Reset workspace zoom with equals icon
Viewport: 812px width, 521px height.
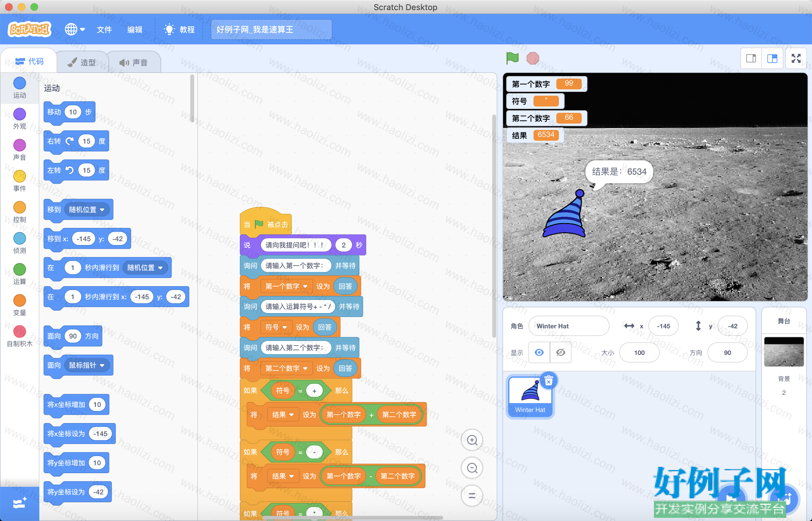[x=472, y=496]
